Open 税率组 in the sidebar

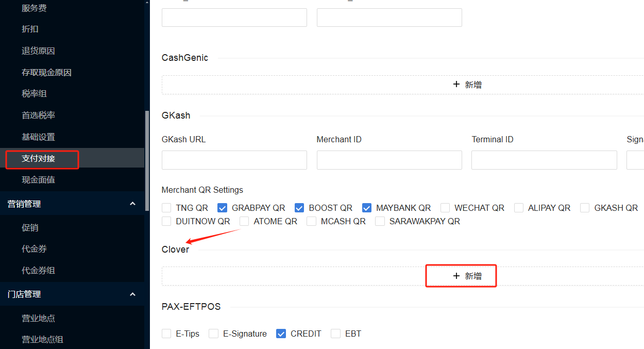point(34,93)
